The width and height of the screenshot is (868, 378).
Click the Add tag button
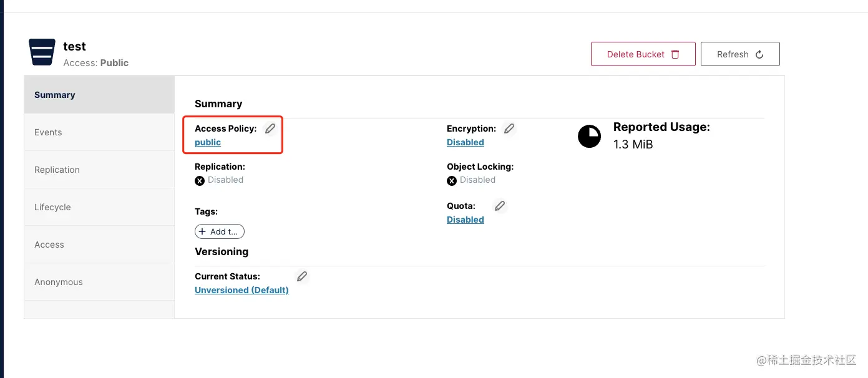[220, 231]
